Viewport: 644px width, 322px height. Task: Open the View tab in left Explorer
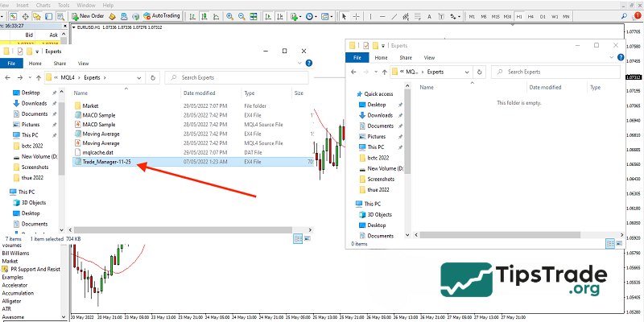click(83, 63)
